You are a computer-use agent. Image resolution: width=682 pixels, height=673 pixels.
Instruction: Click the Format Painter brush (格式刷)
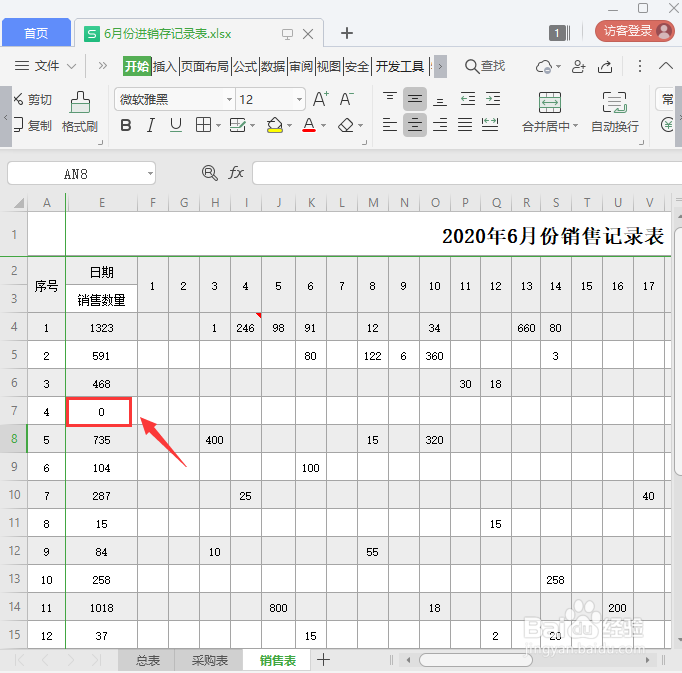pyautogui.click(x=80, y=112)
